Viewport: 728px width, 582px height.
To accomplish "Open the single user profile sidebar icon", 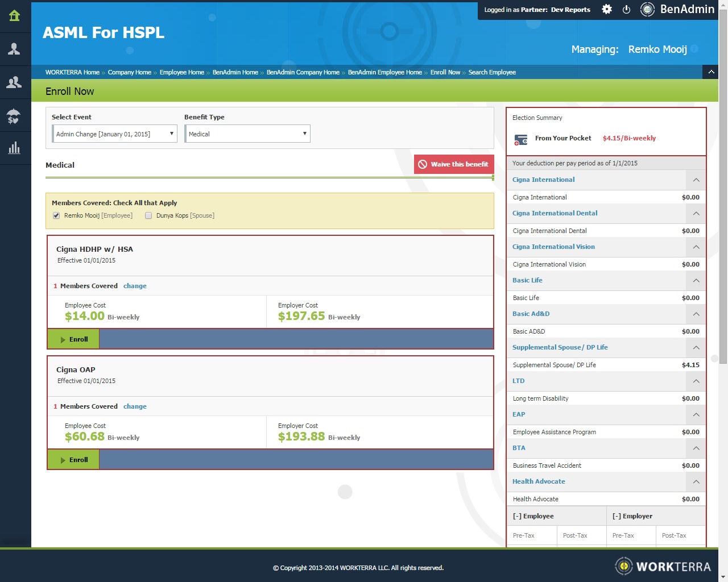I will pos(15,49).
